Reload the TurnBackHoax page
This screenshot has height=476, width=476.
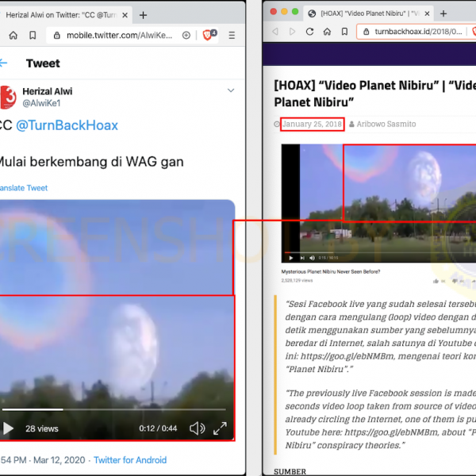(309, 32)
